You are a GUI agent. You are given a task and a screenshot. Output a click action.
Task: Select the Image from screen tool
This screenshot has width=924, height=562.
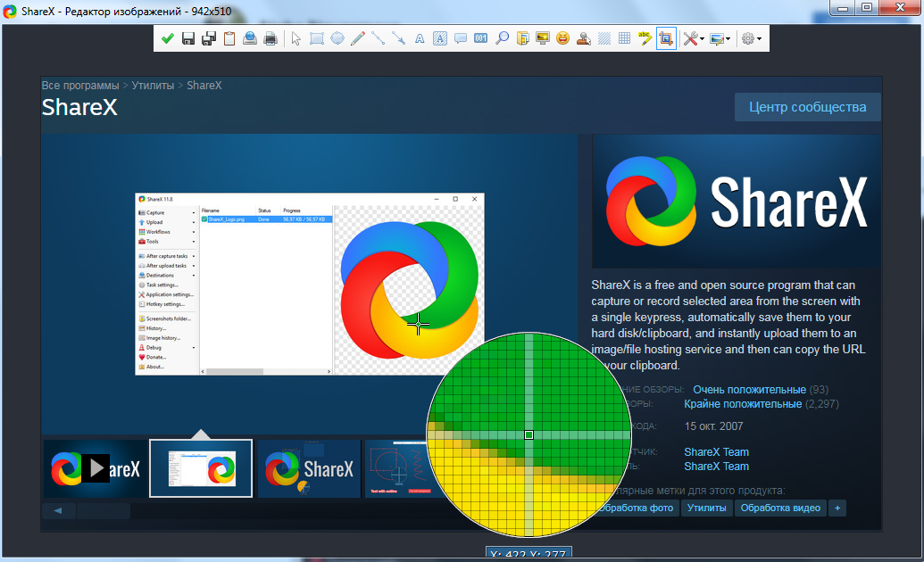click(x=543, y=39)
